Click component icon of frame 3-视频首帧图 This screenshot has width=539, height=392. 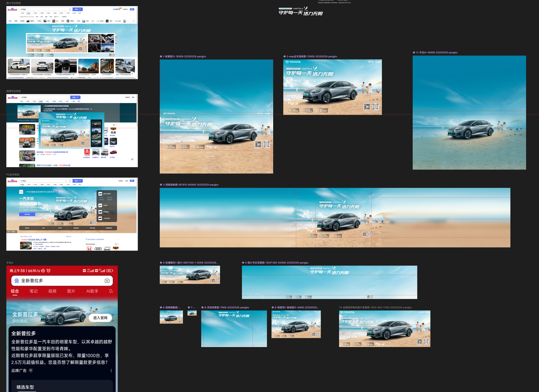tap(161, 185)
